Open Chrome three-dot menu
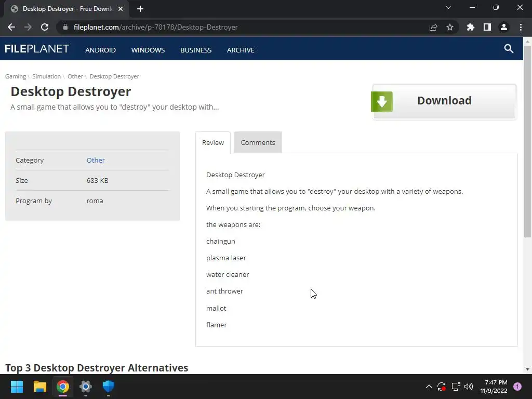Image resolution: width=532 pixels, height=399 pixels. 521,27
